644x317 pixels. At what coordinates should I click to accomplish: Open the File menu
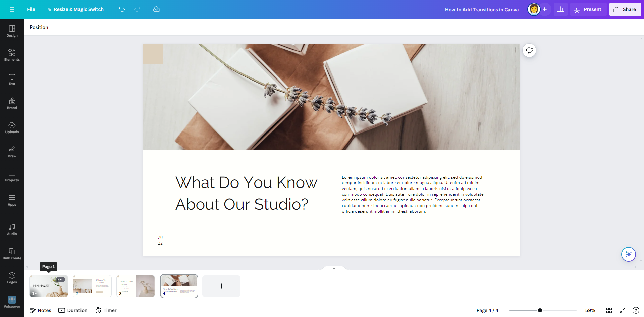tap(31, 9)
